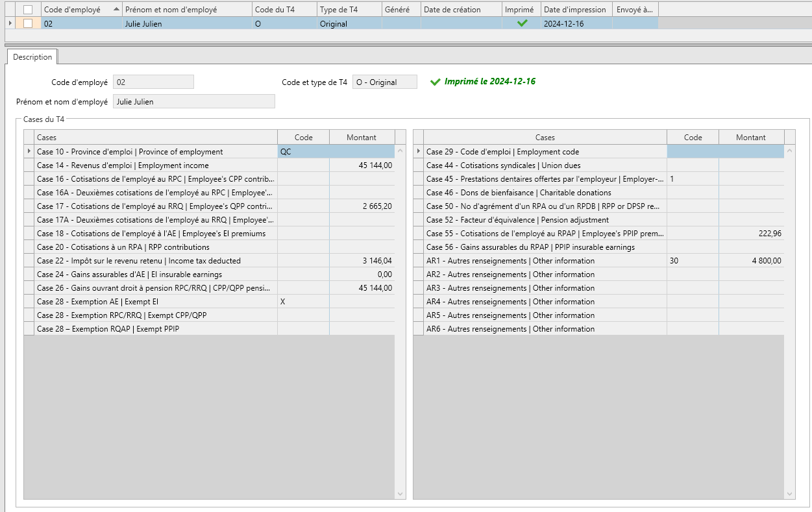Select the 4 800,00 amount in the AR1 row
812x512 pixels.
click(752, 261)
